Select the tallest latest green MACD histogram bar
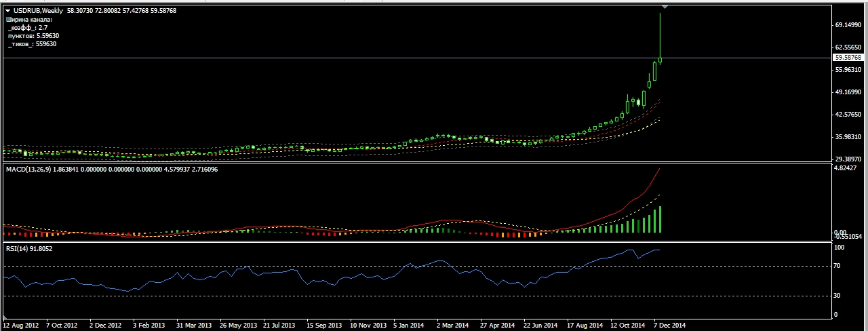 click(660, 220)
